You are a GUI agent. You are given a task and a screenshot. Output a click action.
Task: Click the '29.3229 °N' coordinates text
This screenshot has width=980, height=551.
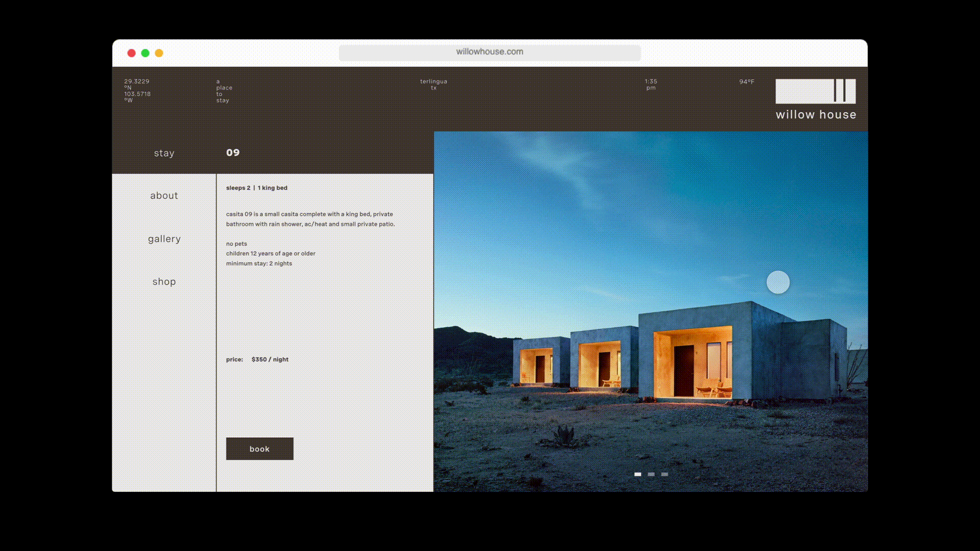137,84
